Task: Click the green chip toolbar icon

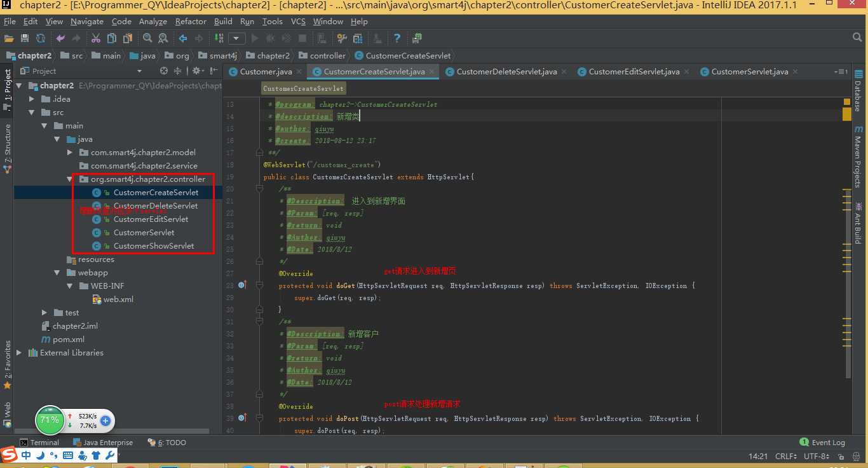Action: click(x=417, y=38)
